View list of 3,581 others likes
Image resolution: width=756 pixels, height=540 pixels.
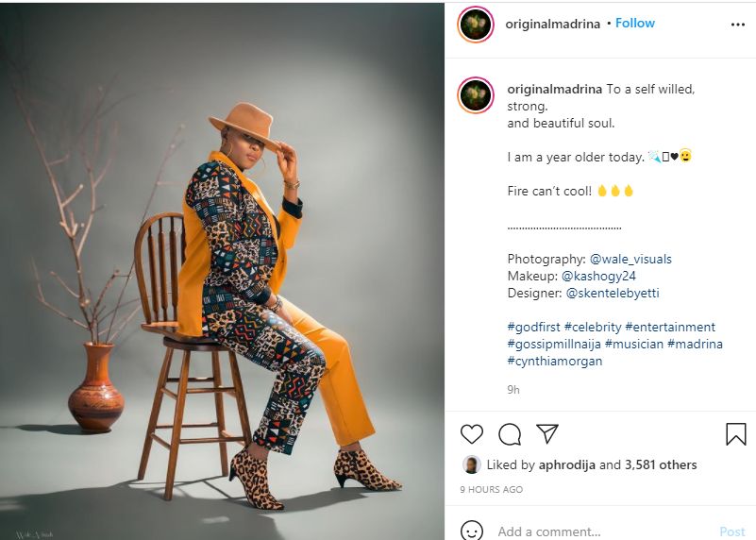point(661,464)
